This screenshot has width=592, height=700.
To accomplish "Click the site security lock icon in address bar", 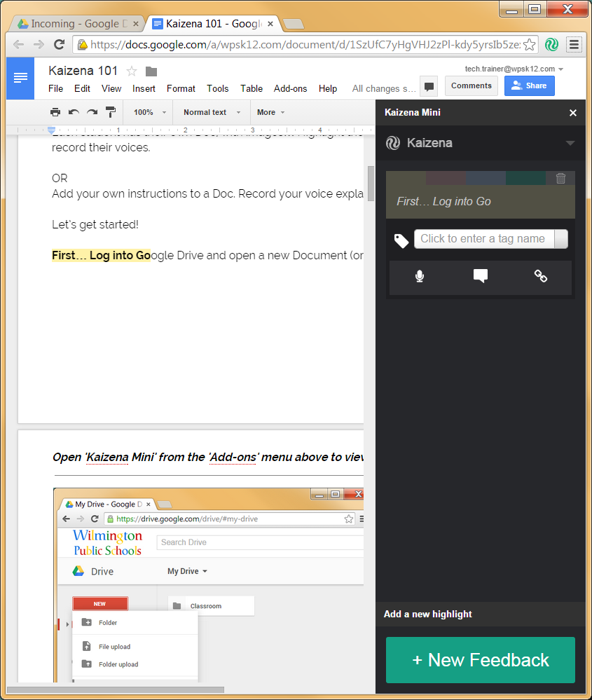I will click(x=83, y=44).
